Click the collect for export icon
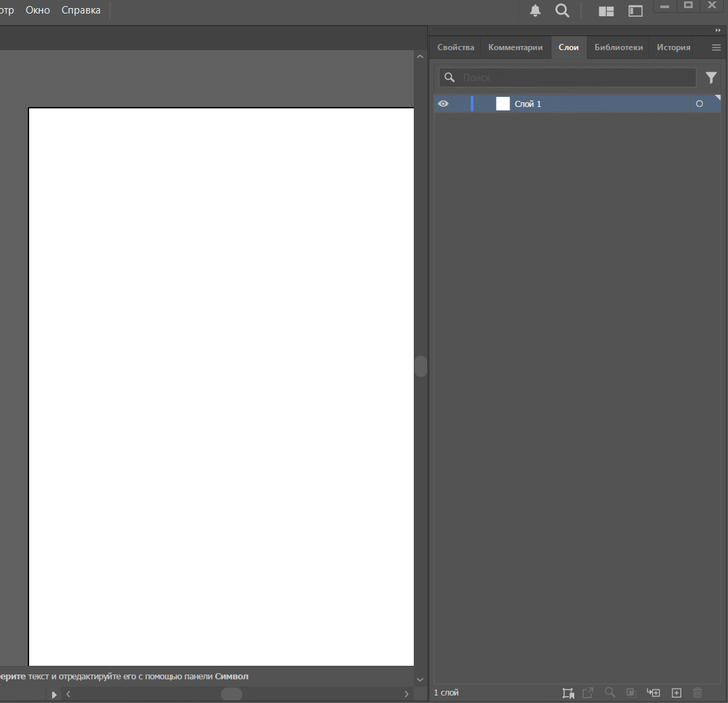 [x=568, y=693]
